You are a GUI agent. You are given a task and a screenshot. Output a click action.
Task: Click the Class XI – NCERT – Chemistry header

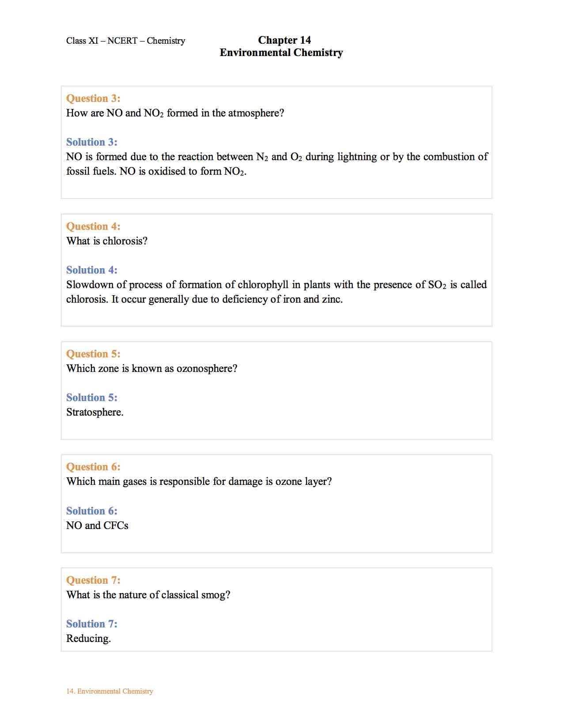click(125, 41)
